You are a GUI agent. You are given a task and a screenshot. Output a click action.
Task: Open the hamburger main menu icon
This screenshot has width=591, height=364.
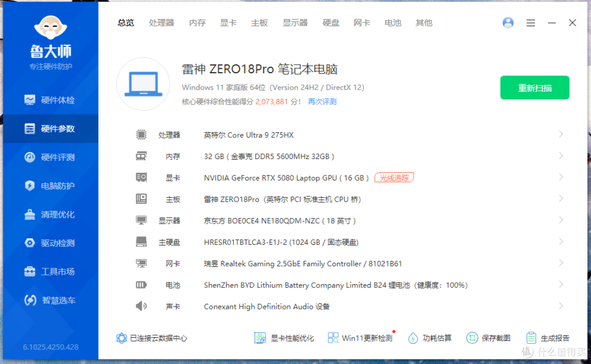531,23
